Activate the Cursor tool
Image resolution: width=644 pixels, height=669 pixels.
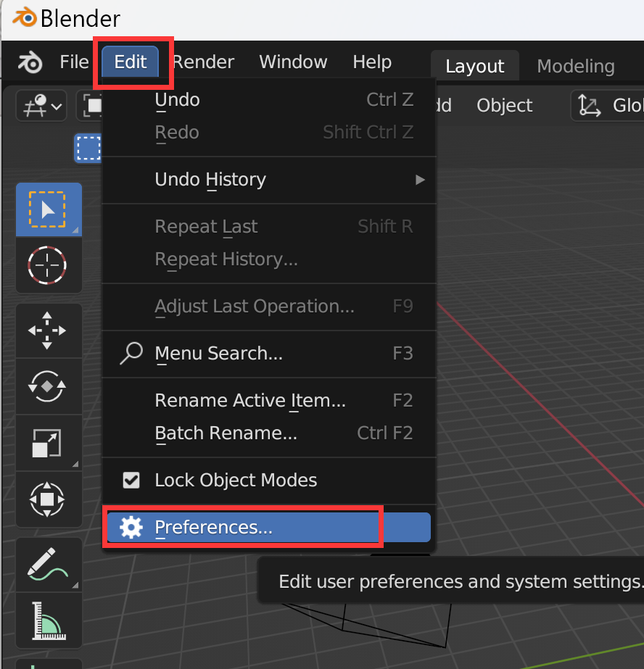[48, 265]
